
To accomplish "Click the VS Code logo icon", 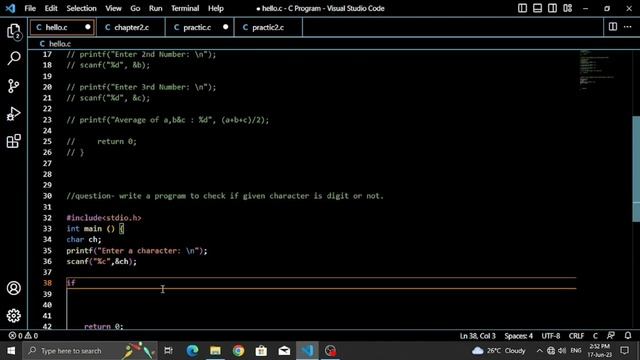I will coord(11,8).
